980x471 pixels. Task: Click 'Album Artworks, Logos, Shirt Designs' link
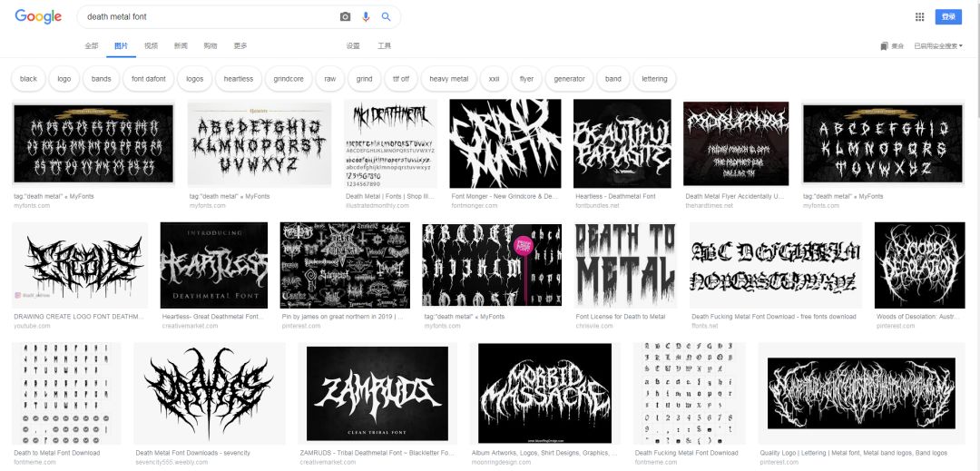point(544,453)
